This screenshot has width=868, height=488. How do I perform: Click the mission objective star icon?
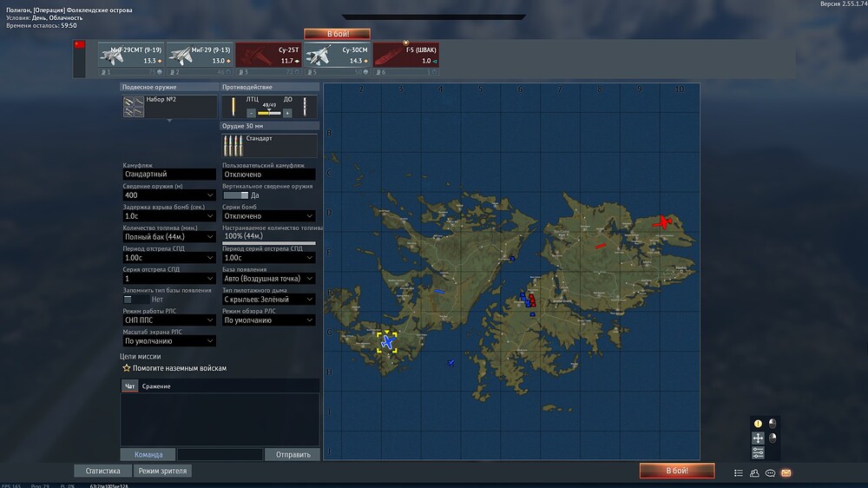(126, 368)
